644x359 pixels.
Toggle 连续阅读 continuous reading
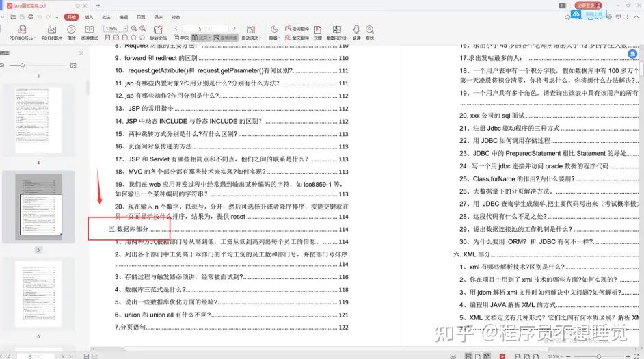[226, 38]
